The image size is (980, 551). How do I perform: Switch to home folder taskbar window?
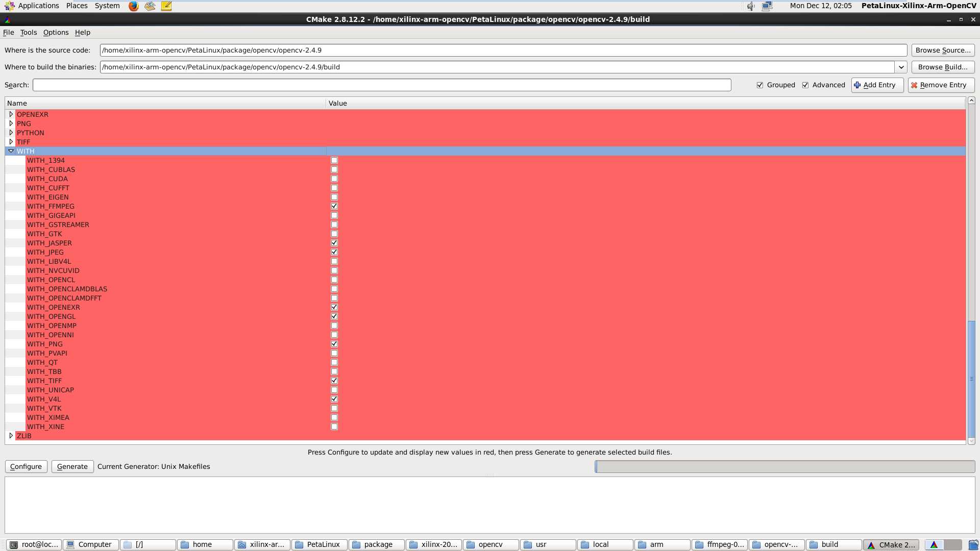point(205,545)
